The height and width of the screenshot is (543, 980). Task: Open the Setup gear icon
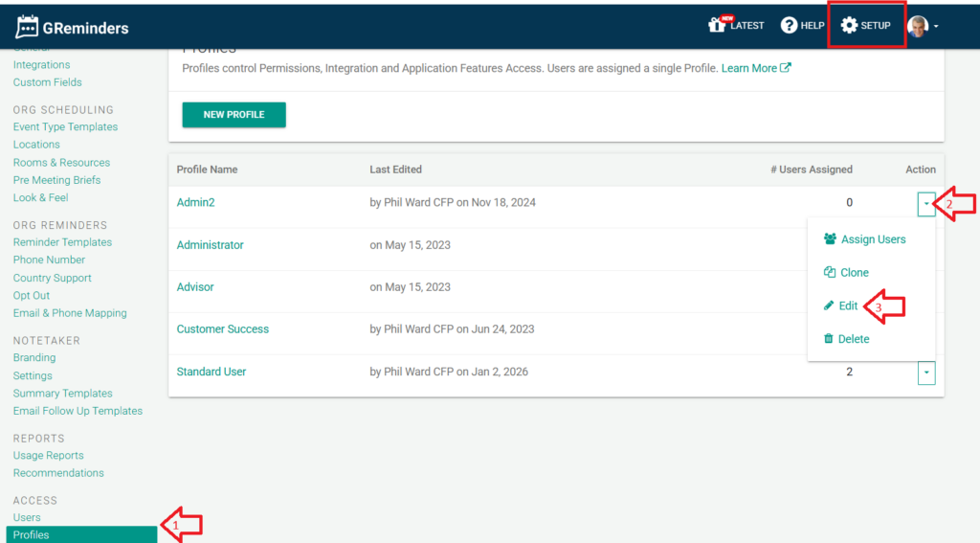point(848,25)
